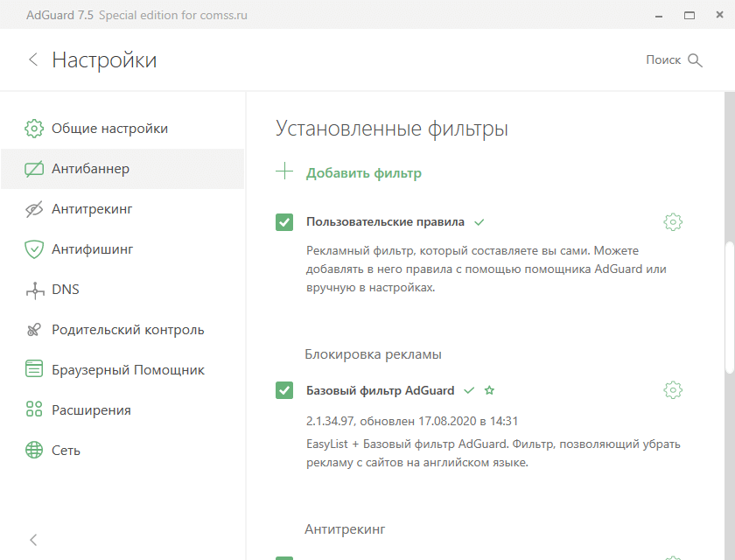Image resolution: width=735 pixels, height=560 pixels.
Task: Click the star icon beside Базовый фильтр AdGuard
Action: point(489,390)
